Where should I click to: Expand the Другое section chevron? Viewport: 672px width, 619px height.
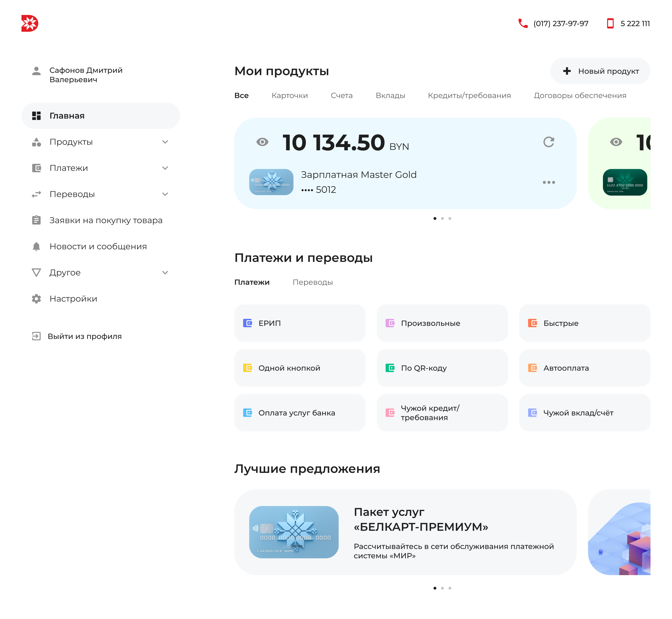pos(165,273)
